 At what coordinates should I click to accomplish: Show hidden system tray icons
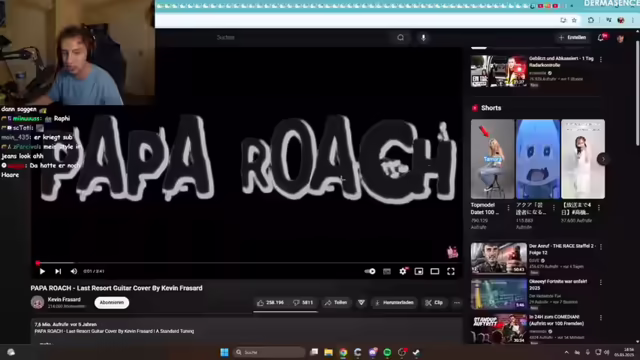point(567,352)
